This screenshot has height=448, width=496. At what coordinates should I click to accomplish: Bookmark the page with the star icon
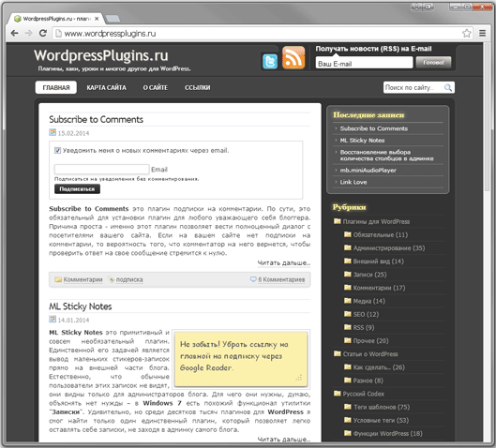click(467, 33)
